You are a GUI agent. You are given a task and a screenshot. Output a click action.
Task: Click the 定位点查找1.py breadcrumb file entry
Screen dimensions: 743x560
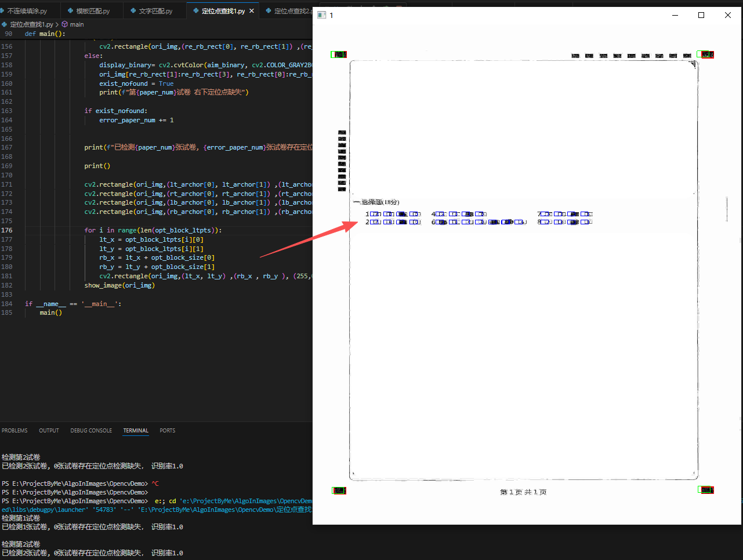31,24
